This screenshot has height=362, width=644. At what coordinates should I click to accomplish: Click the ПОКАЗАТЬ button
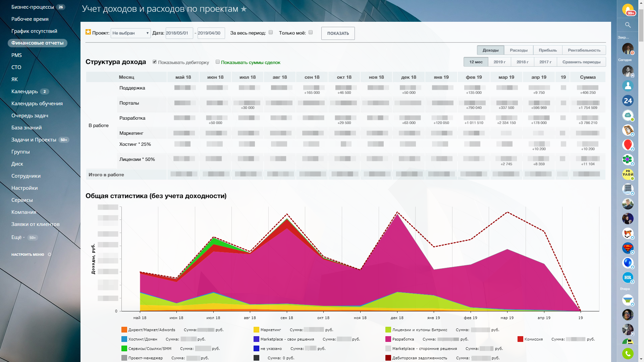coord(338,33)
